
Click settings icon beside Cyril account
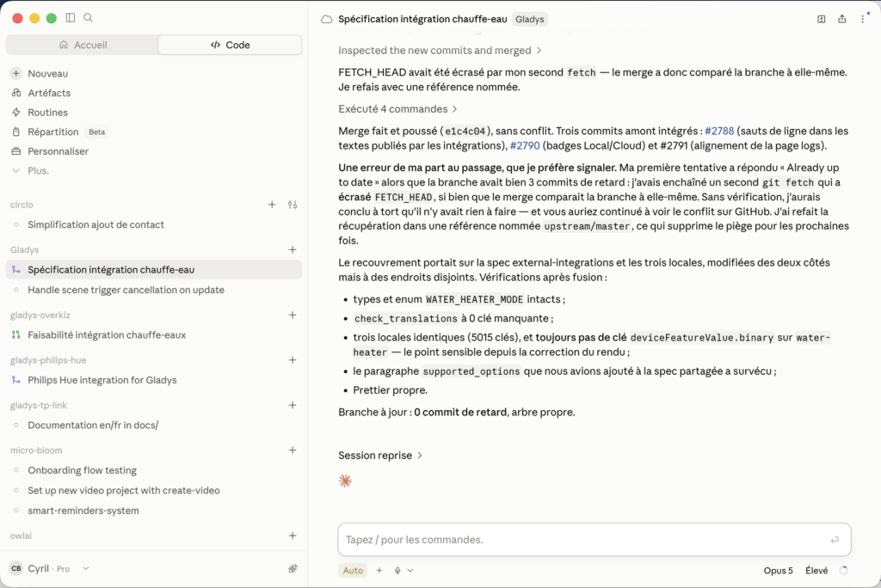(x=293, y=568)
